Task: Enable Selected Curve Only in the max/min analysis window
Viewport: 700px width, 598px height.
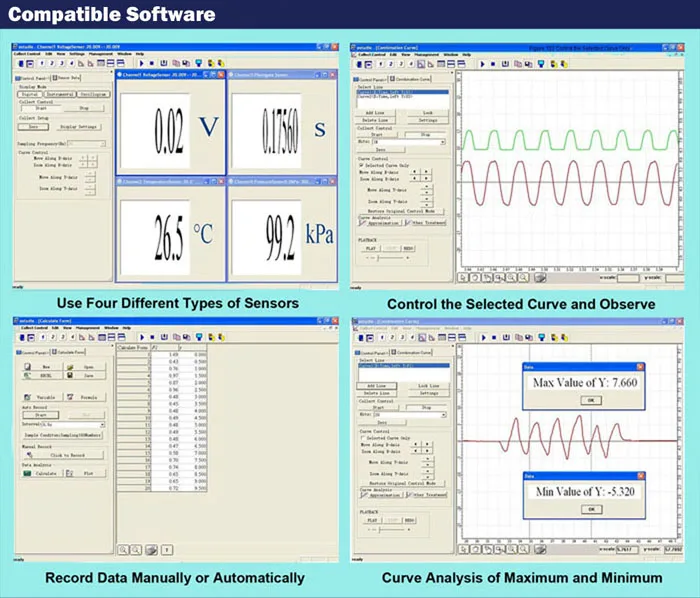Action: (x=361, y=437)
